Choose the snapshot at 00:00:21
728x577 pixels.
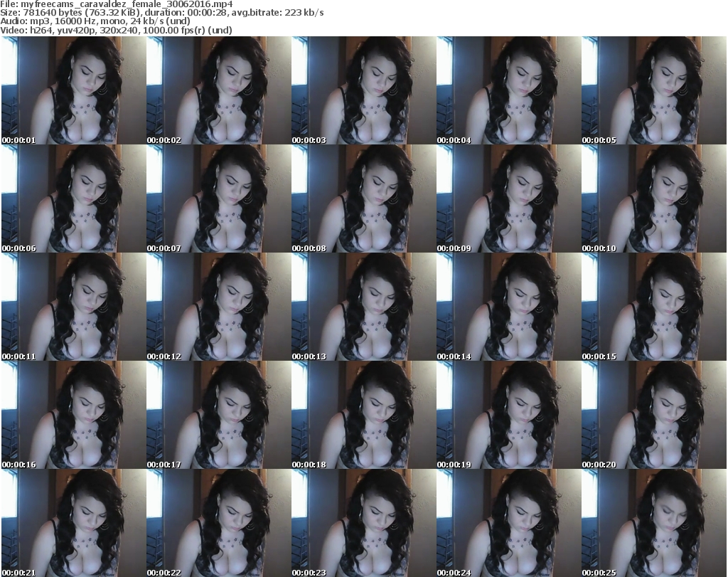73,523
